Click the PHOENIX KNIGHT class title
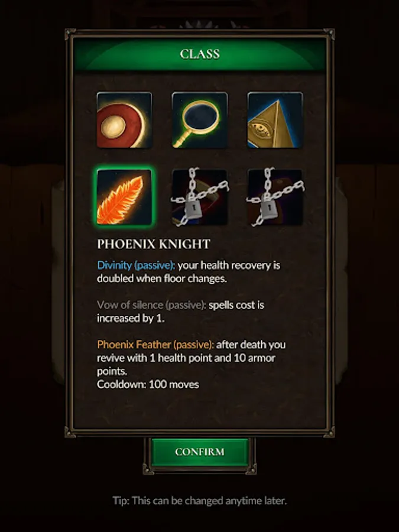The image size is (399, 532). click(x=154, y=244)
